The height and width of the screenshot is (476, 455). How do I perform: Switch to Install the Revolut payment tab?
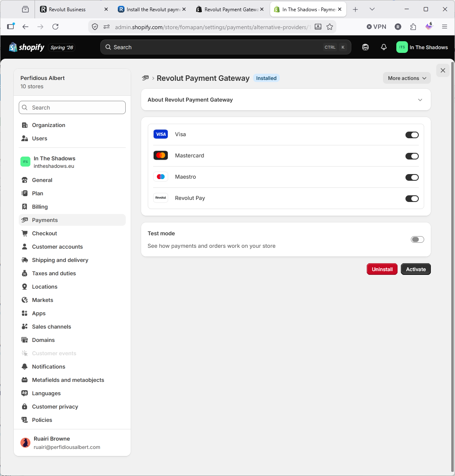[x=152, y=10]
